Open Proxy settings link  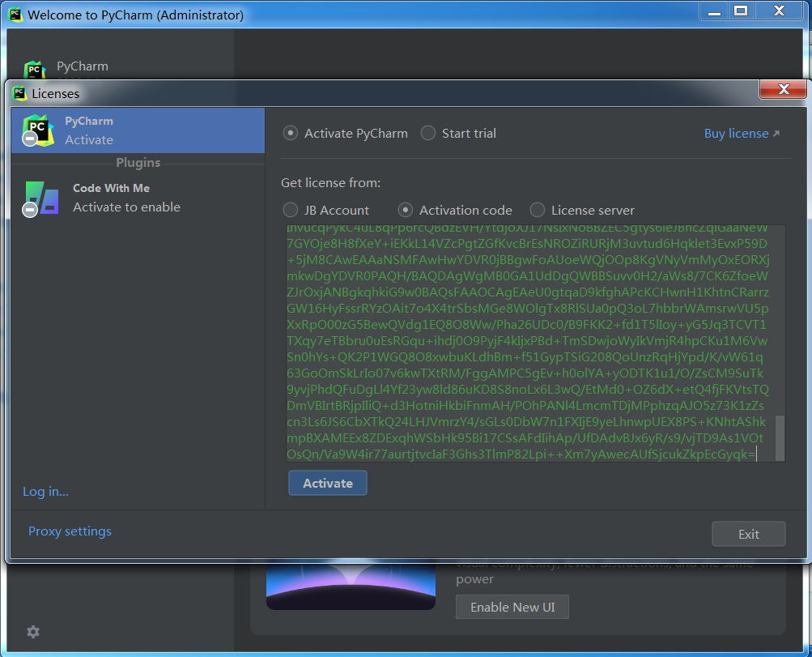[70, 531]
